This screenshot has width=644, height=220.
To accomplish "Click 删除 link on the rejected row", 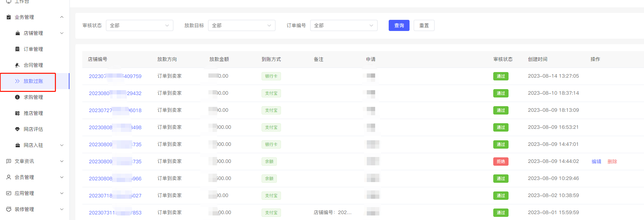I will point(612,162).
